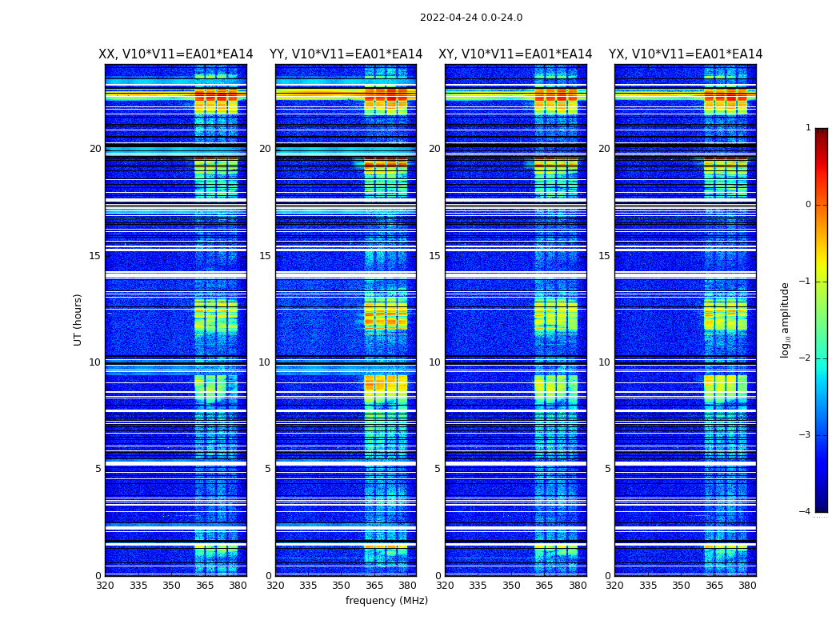840x640 pixels.
Task: Click the 365 MHz tick under YY panel
Action: tap(374, 586)
